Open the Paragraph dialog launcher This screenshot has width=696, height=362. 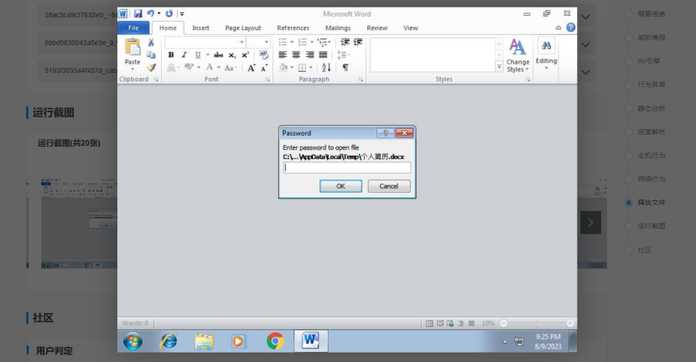coord(361,79)
